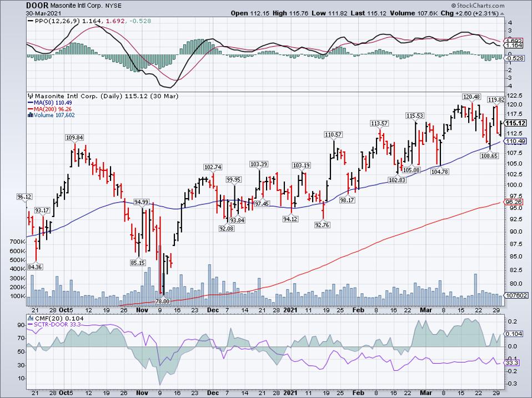Click the 120.48 peak price label

point(471,97)
